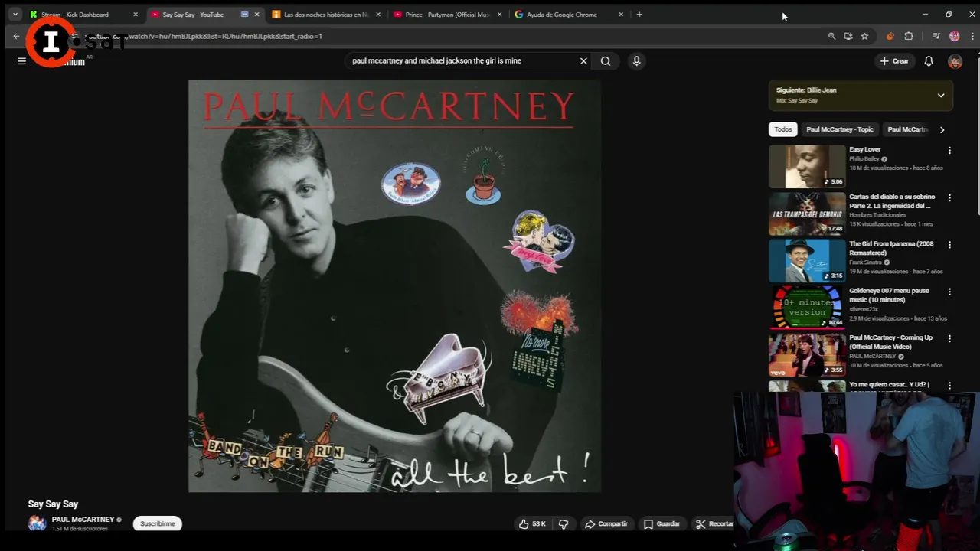980x551 pixels.
Task: Dislike the Say Say Say video
Action: tap(563, 524)
